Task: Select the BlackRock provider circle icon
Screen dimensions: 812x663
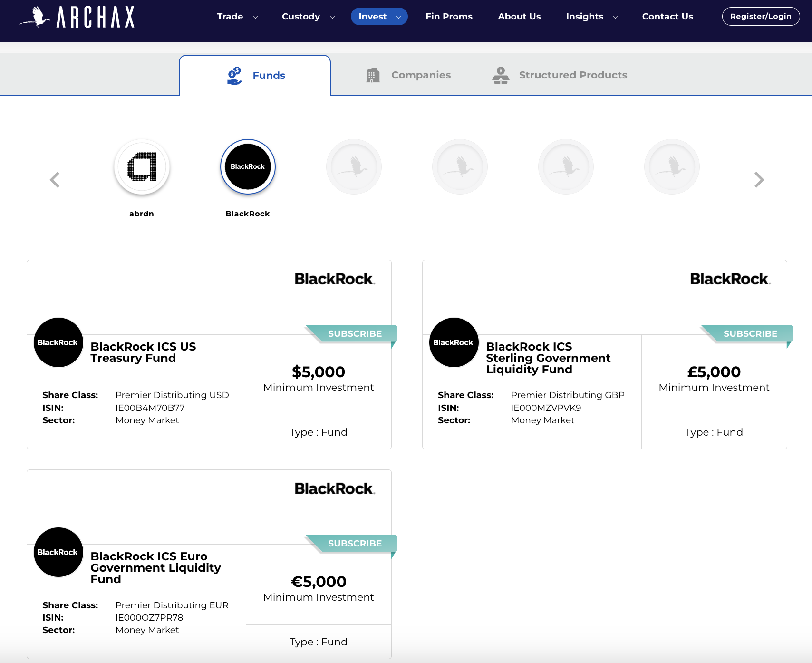Action: click(x=248, y=167)
